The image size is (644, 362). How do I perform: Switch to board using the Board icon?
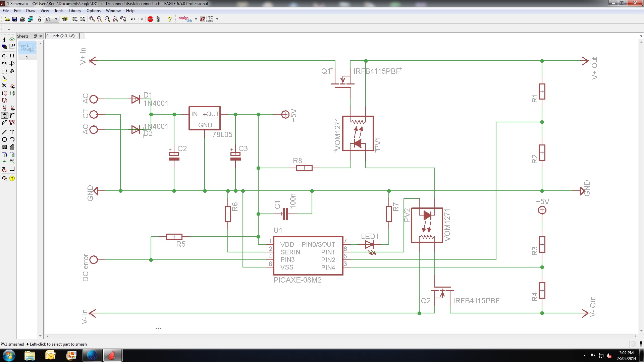pos(39,19)
